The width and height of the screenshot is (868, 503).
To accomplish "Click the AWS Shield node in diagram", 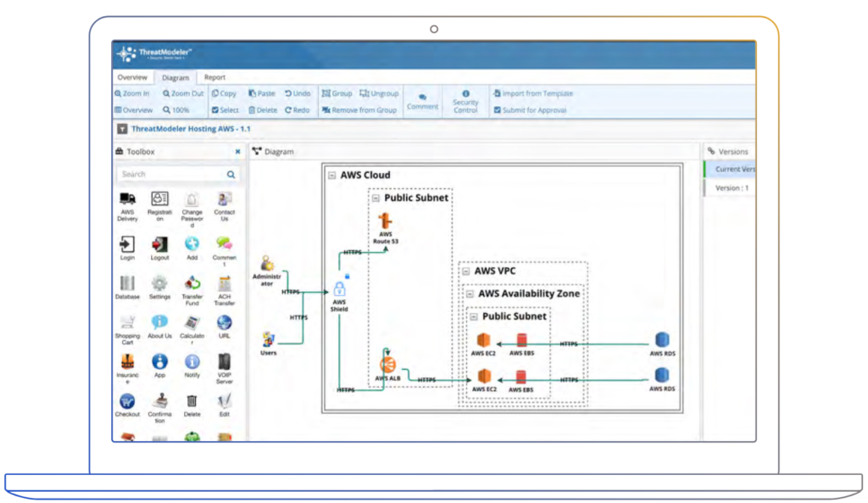I will click(339, 289).
